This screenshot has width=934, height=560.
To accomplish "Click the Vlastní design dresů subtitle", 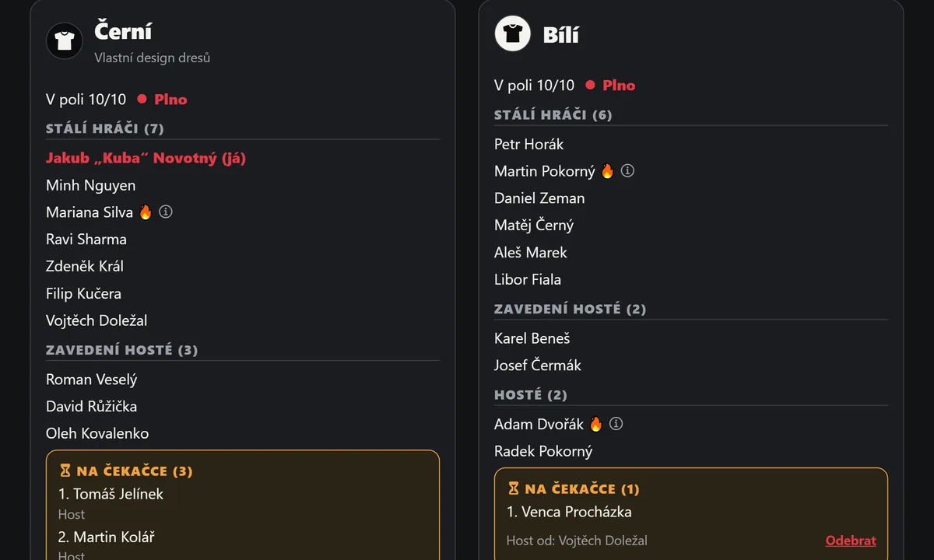I will pyautogui.click(x=153, y=58).
